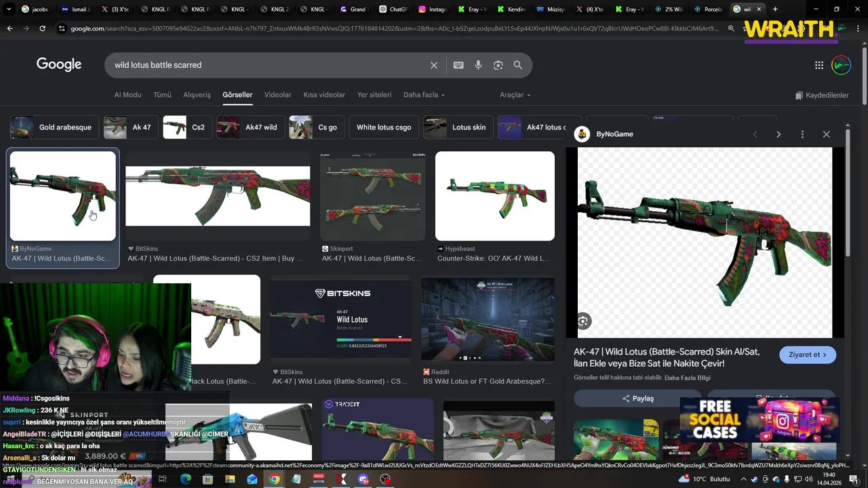Clear the search box with the X icon
Viewport: 868px width, 488px height.
tap(434, 65)
